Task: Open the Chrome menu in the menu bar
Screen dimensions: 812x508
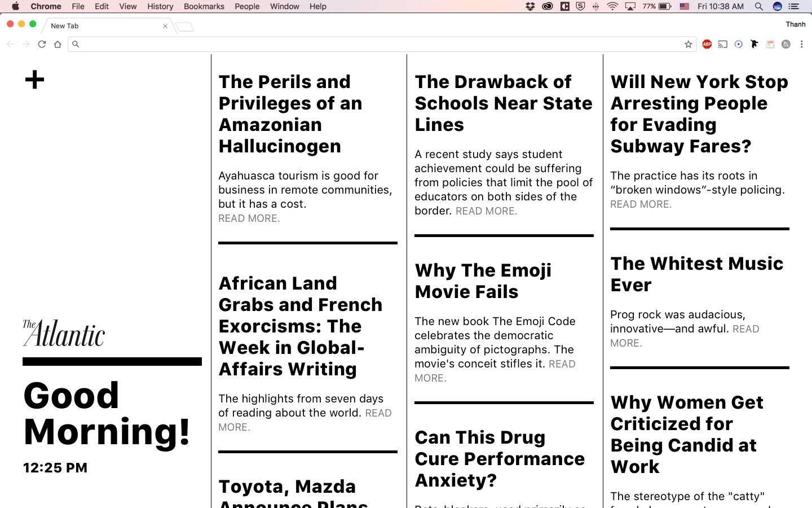Action: [x=46, y=6]
